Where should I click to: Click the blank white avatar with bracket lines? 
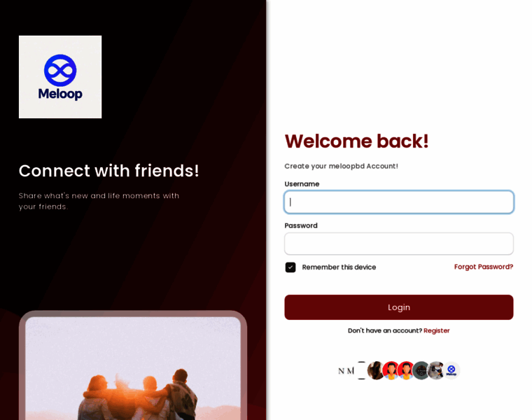[361, 370]
